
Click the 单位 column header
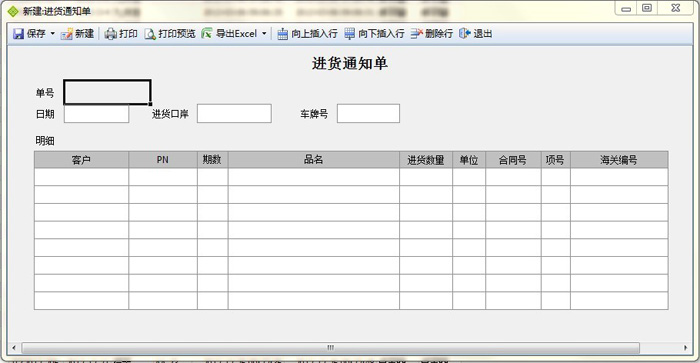point(469,160)
